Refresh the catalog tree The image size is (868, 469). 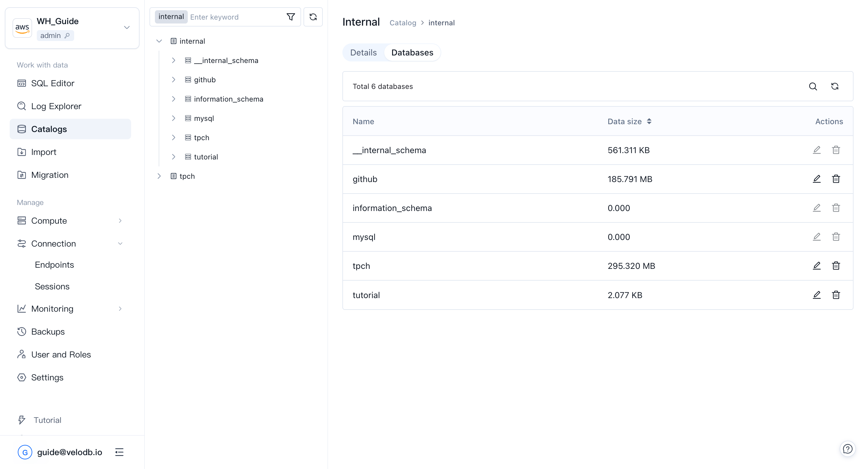tap(313, 17)
